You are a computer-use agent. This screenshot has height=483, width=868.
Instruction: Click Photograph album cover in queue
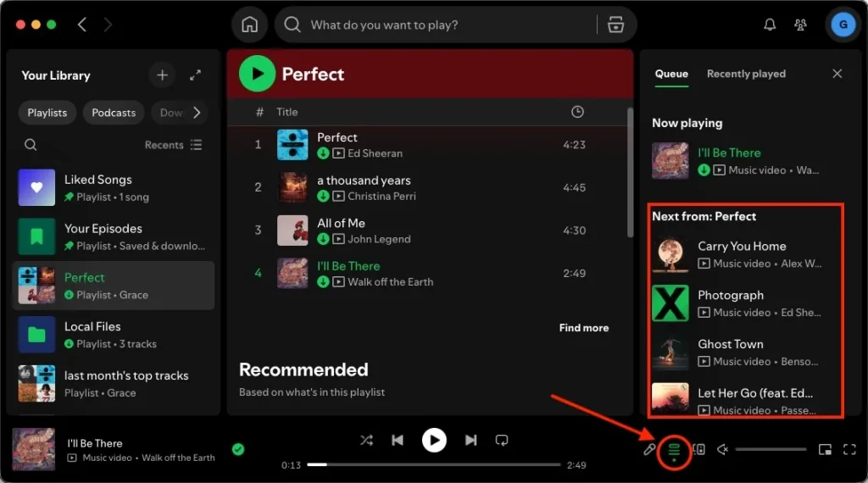[670, 303]
